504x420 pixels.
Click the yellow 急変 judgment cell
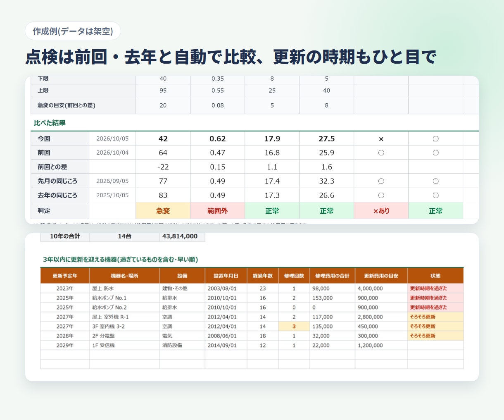[163, 211]
